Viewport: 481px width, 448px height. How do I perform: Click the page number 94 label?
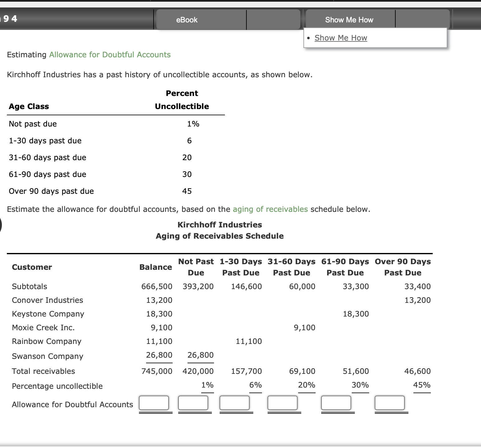point(9,18)
